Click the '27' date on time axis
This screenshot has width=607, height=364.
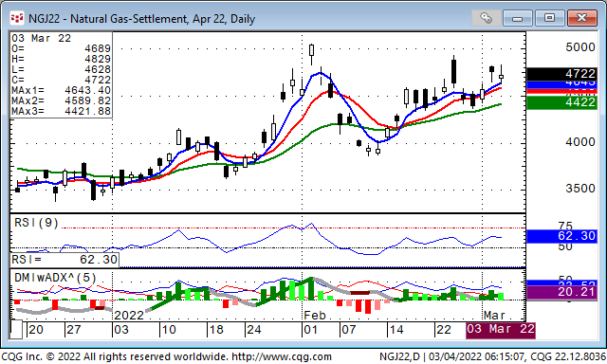click(74, 330)
